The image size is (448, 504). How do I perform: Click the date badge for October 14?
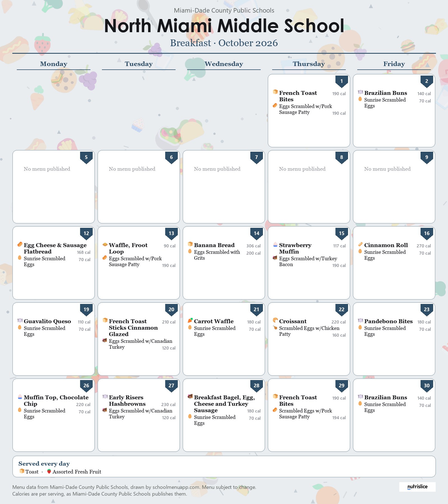pos(256,234)
